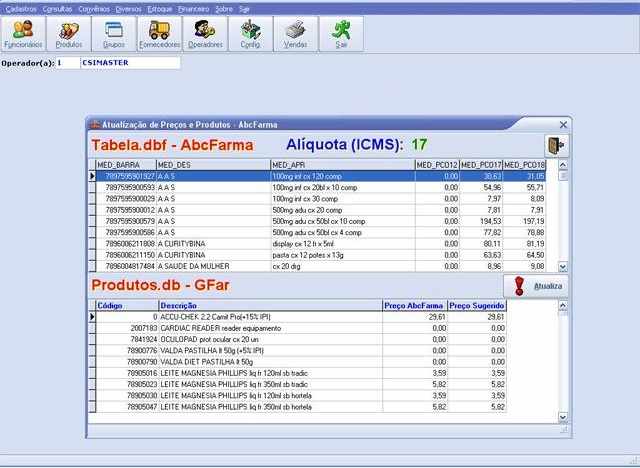Select the VALDA PASTILHA lt 50g (+5% IPI) row
Screen dimensions: 640x468
tap(301, 351)
